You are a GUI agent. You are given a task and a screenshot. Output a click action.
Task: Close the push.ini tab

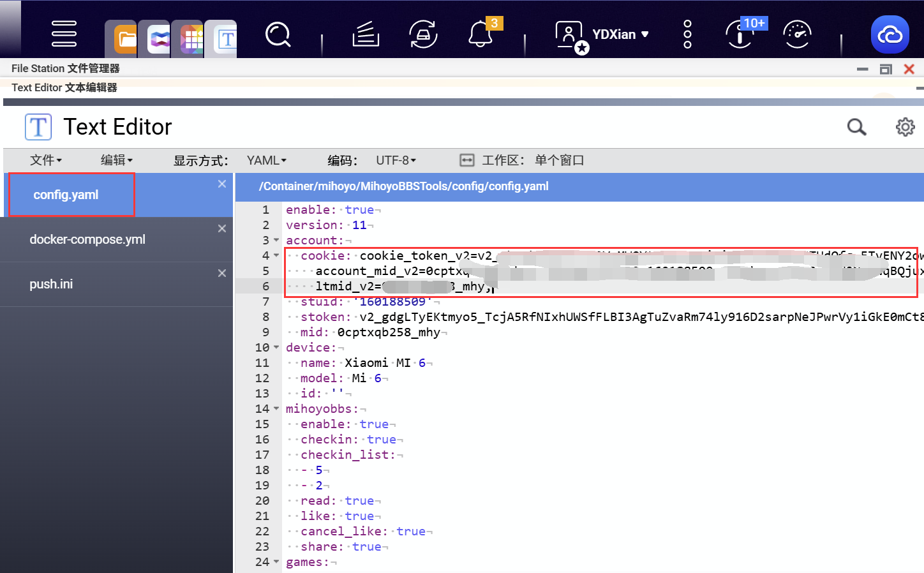pyautogui.click(x=222, y=273)
